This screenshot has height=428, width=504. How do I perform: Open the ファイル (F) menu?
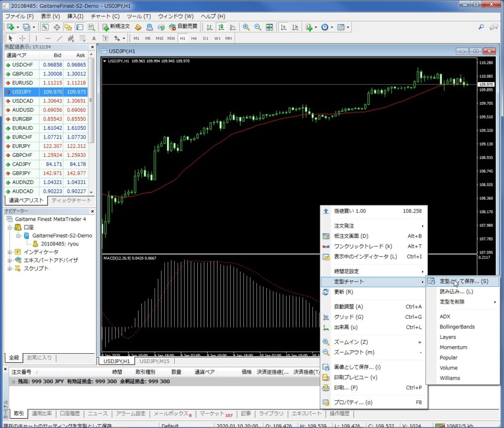tap(19, 16)
